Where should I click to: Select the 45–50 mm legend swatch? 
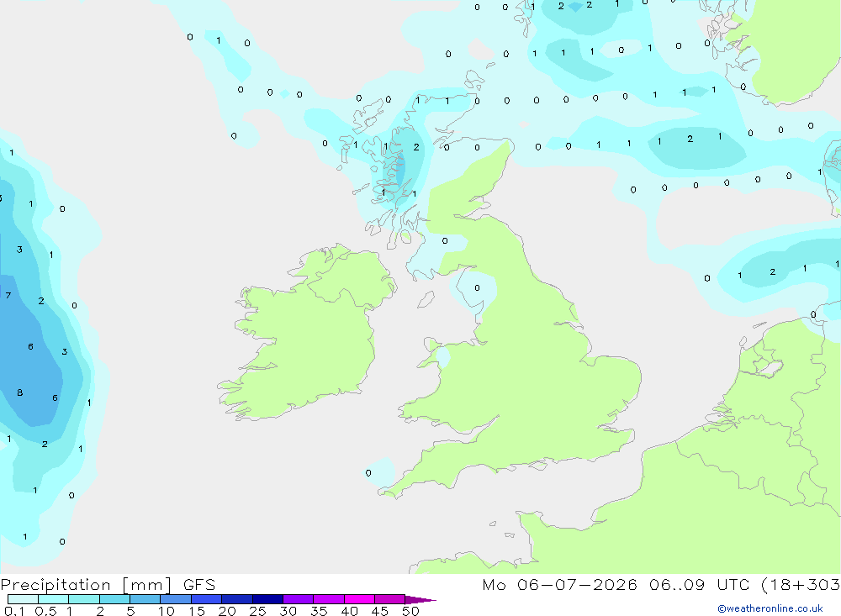pos(390,599)
